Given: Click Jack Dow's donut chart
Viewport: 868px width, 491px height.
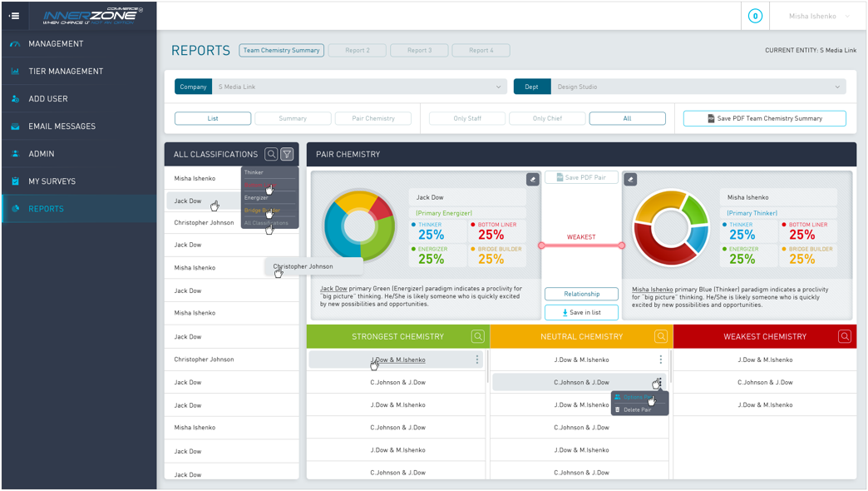Looking at the screenshot, I should click(359, 226).
